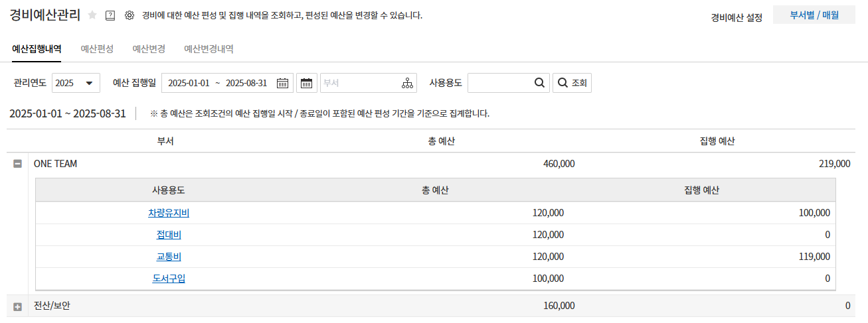The width and height of the screenshot is (868, 323).
Task: Open the 접대비 link
Action: coord(169,235)
